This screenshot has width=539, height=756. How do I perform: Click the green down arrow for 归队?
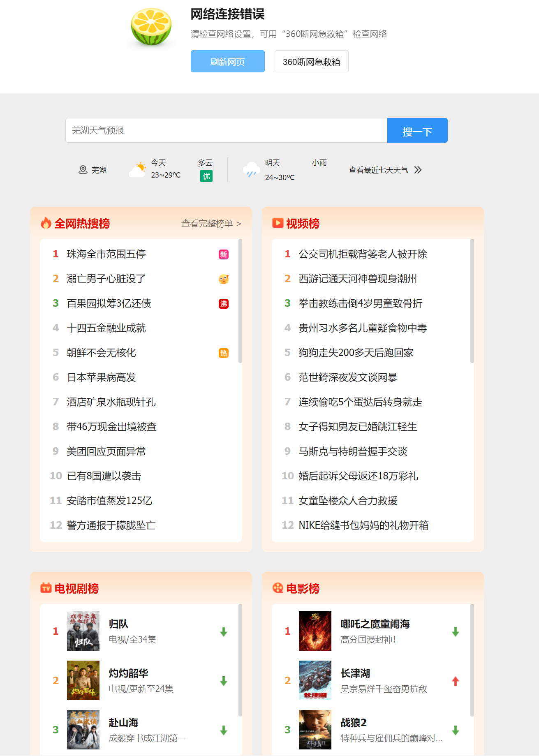click(224, 632)
